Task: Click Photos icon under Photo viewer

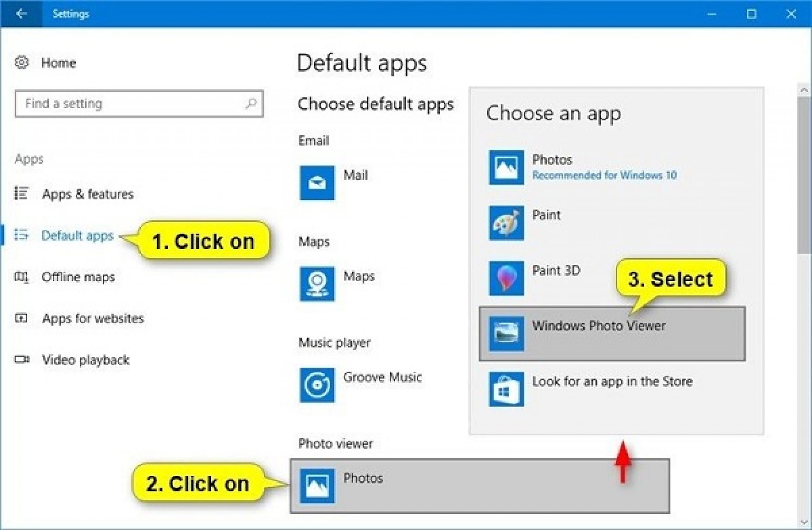Action: click(317, 486)
